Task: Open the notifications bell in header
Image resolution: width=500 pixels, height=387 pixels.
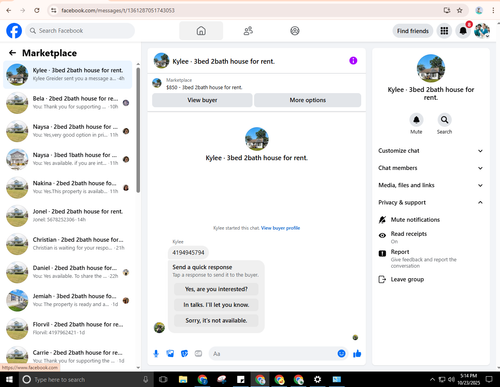Action: point(463,31)
